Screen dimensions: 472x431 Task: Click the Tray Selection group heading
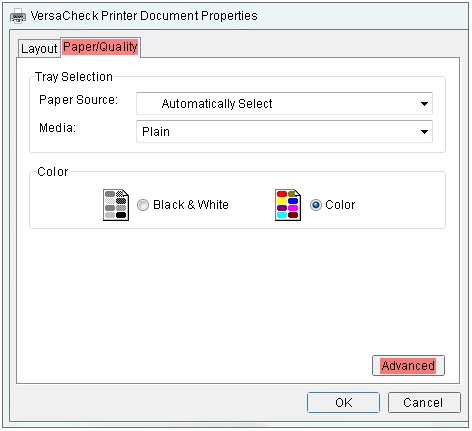point(74,77)
